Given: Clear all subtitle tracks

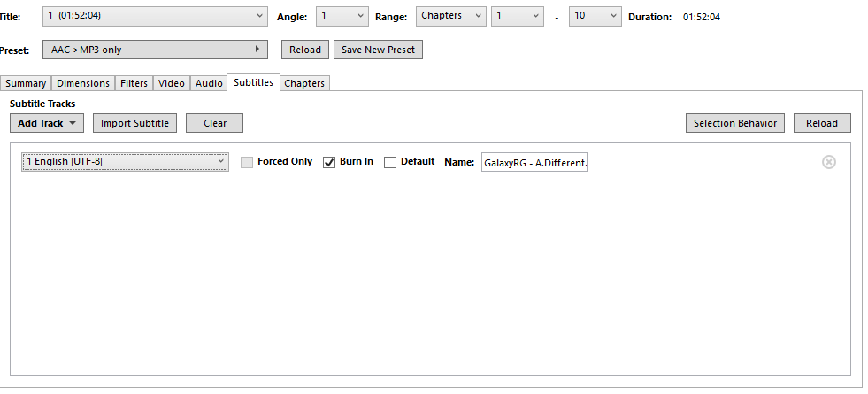Looking at the screenshot, I should coord(214,123).
